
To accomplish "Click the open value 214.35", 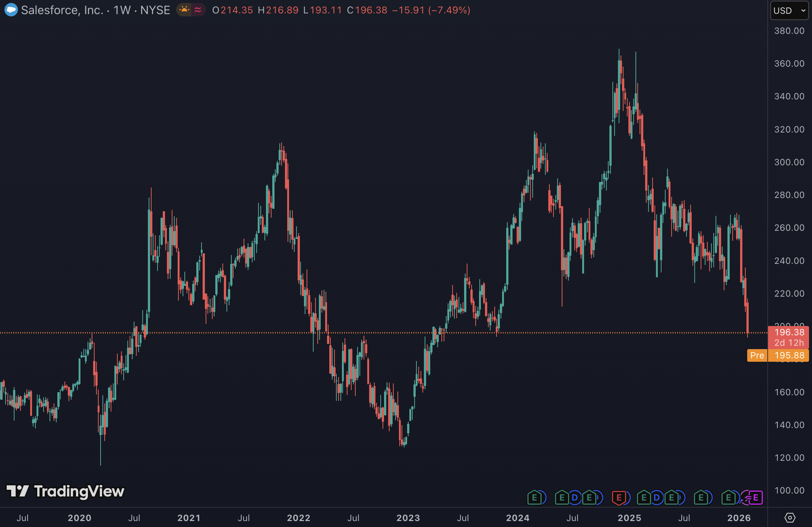I will (x=237, y=10).
